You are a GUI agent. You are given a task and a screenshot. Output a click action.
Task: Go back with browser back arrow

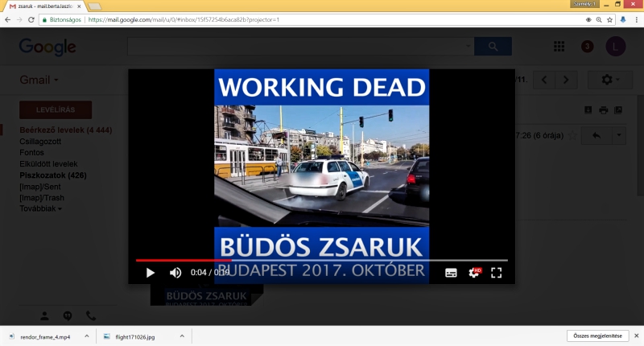coord(7,19)
